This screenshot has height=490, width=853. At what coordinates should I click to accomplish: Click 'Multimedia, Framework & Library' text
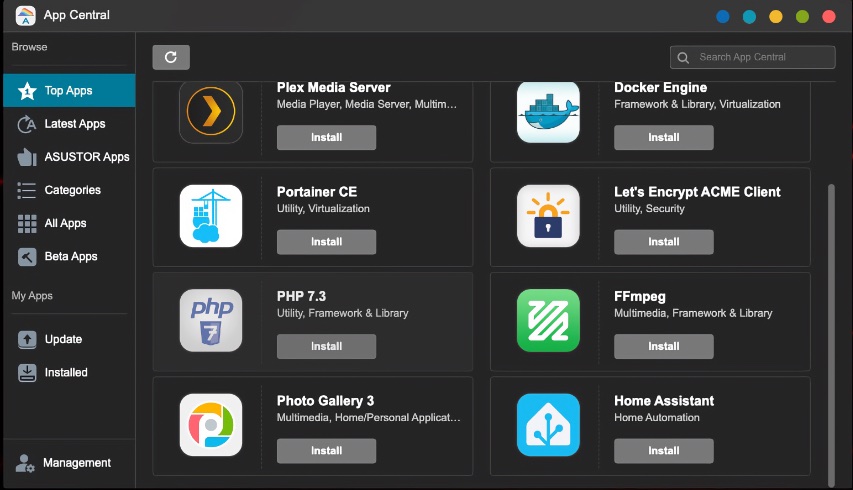click(693, 313)
